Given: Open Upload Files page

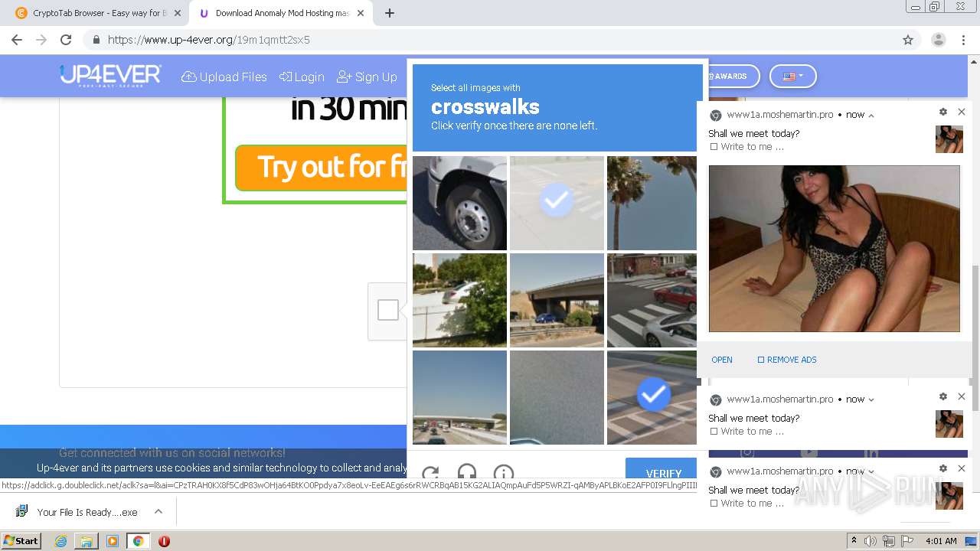Looking at the screenshot, I should [x=224, y=77].
